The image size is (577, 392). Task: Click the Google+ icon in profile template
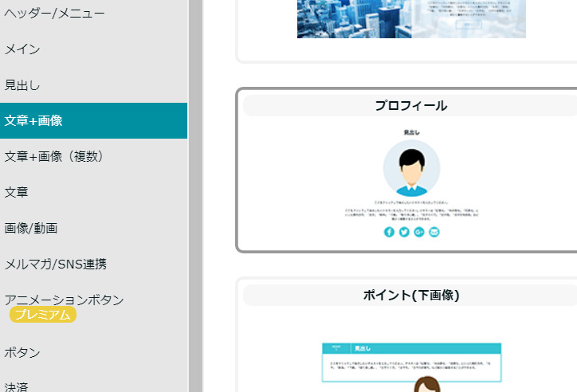419,232
